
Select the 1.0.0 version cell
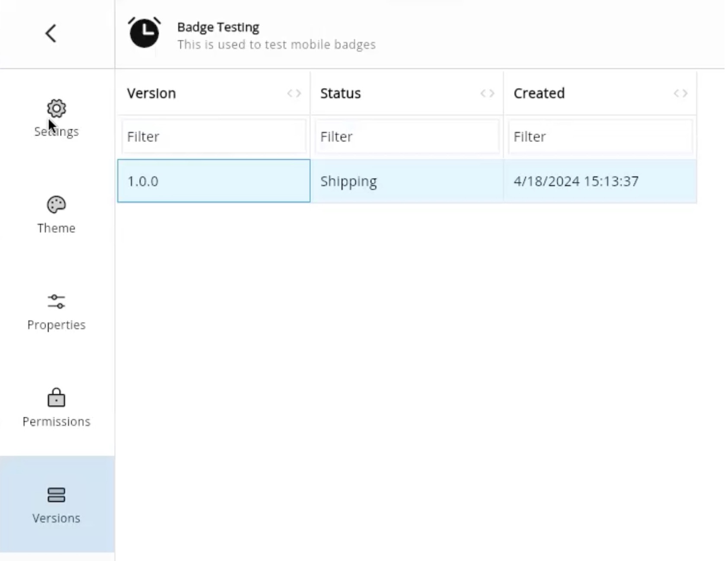click(x=214, y=181)
